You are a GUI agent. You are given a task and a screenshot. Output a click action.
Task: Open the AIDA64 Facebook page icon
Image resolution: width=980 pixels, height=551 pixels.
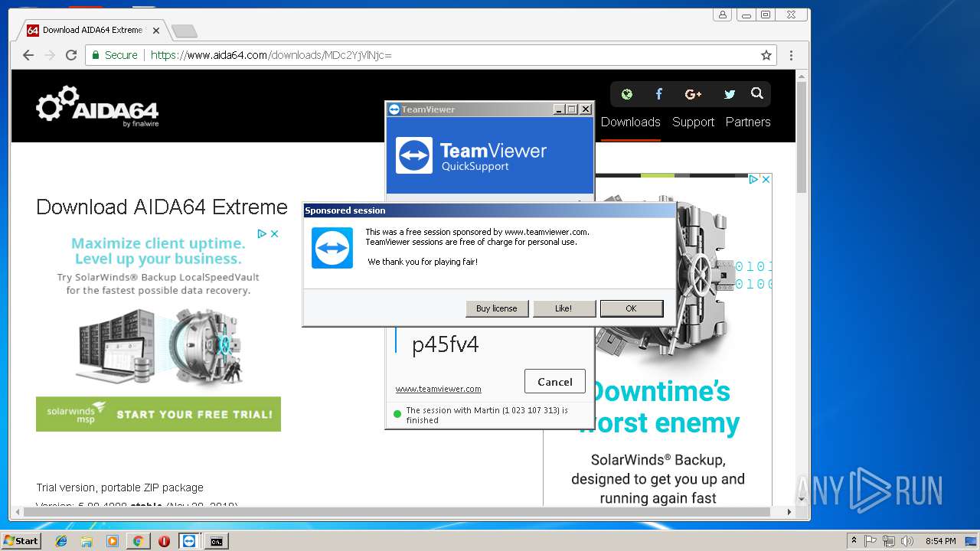(659, 94)
